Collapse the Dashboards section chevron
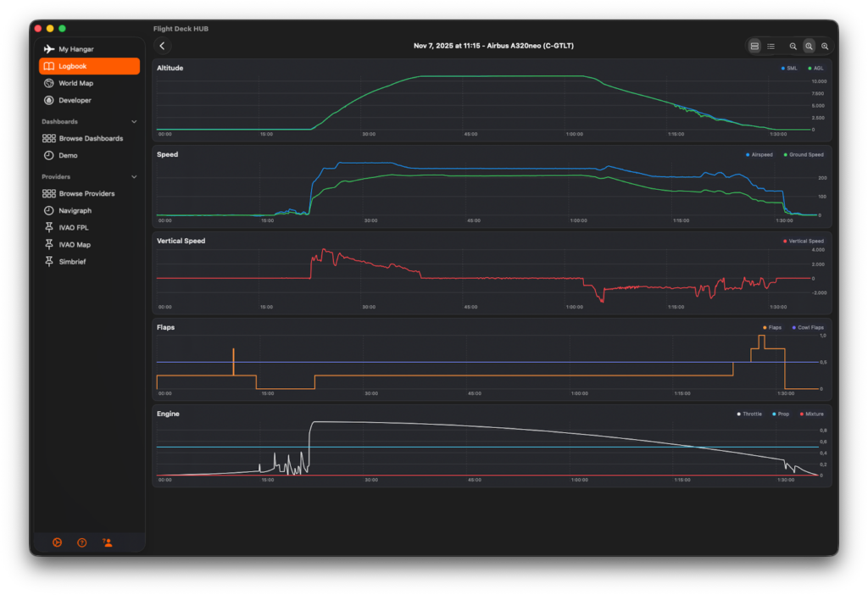Viewport: 868px width, 595px height. click(134, 122)
